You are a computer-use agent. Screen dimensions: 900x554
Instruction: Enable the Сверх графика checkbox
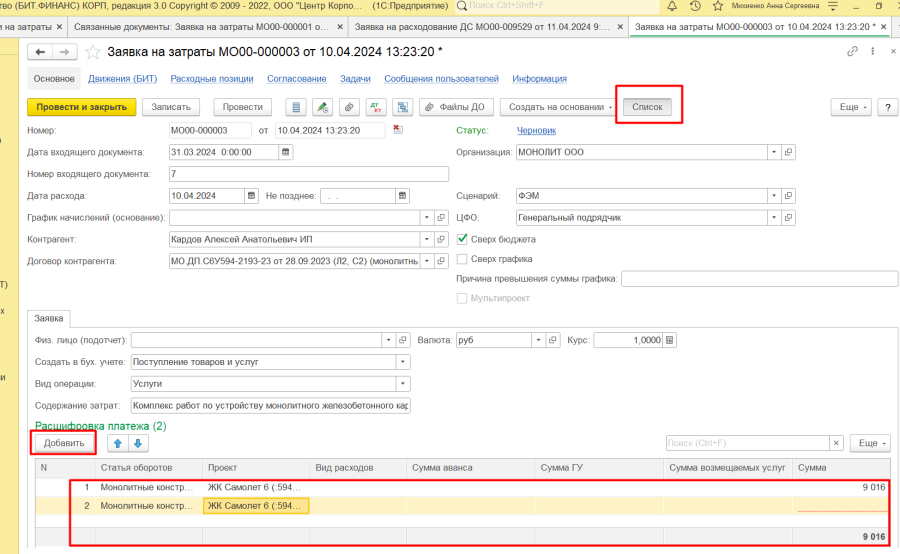462,259
